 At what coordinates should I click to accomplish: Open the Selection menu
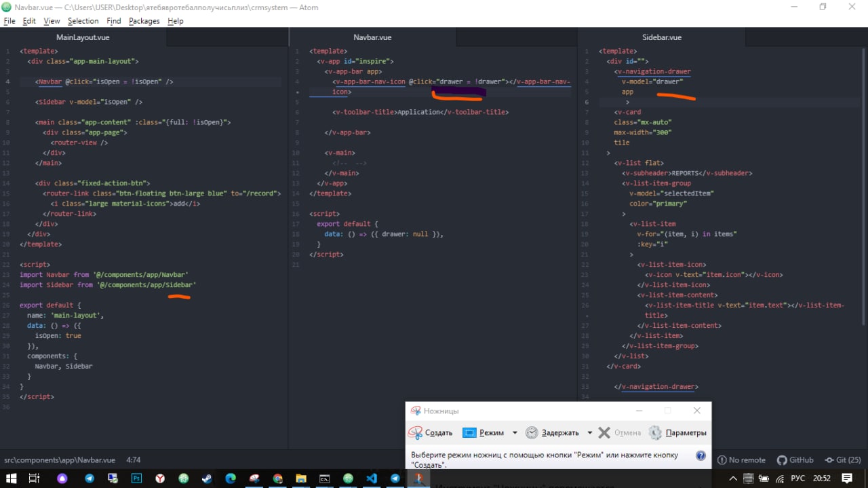tap(83, 21)
